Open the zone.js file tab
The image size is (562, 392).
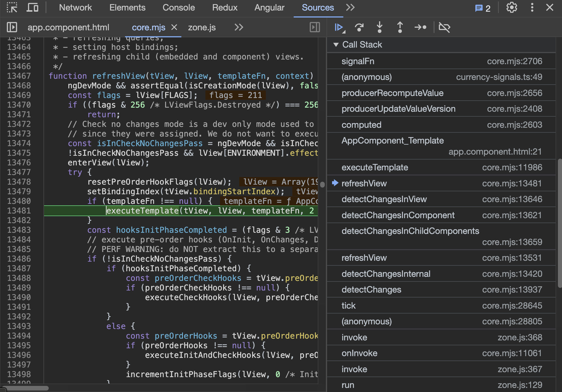(202, 27)
